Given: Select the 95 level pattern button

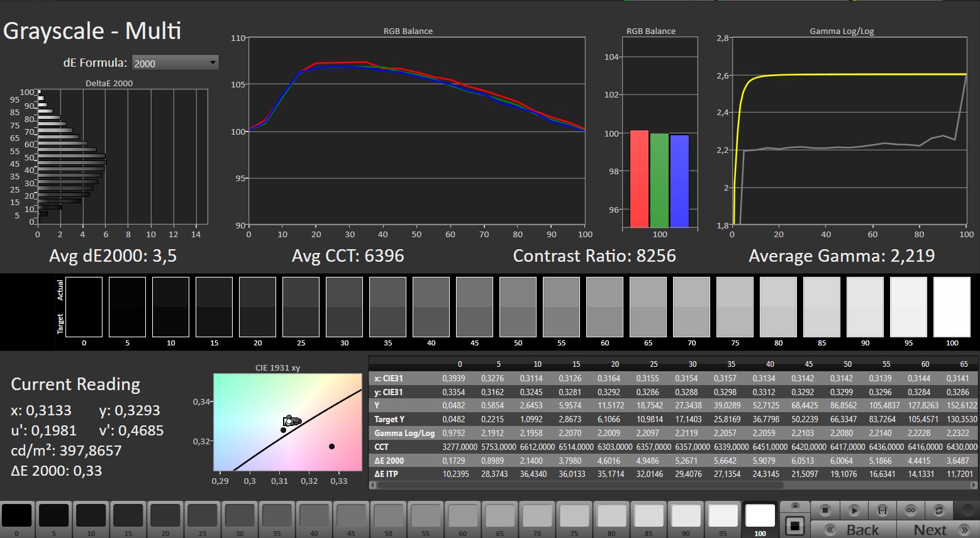Looking at the screenshot, I should (x=723, y=520).
